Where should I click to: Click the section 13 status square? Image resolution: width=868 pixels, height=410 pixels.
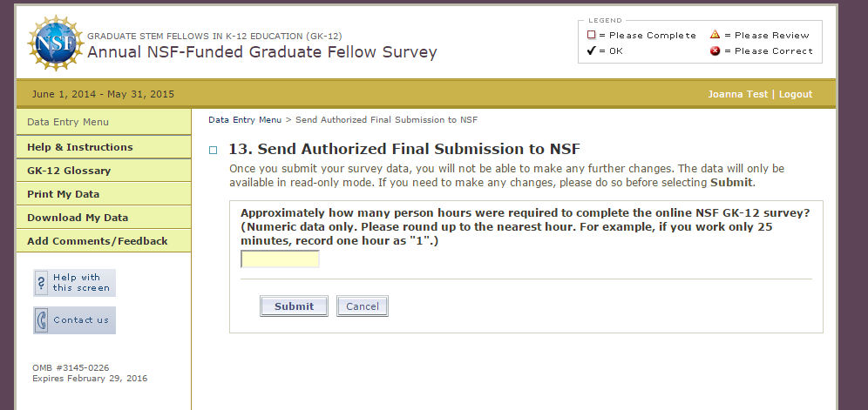point(213,150)
